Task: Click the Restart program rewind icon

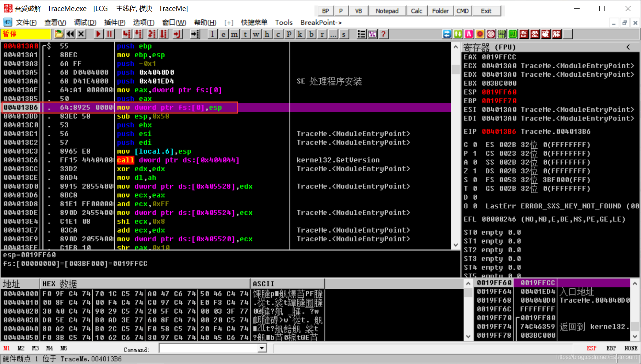Action: tap(70, 34)
